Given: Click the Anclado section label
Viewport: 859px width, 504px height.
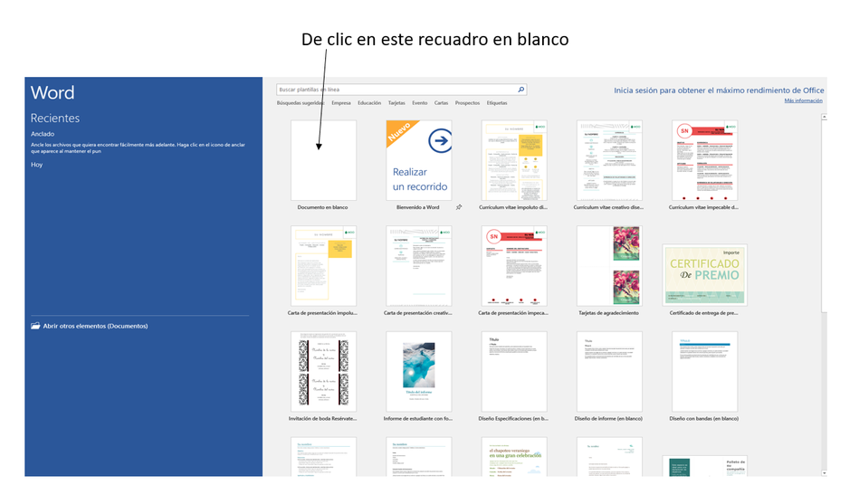Looking at the screenshot, I should tap(43, 134).
